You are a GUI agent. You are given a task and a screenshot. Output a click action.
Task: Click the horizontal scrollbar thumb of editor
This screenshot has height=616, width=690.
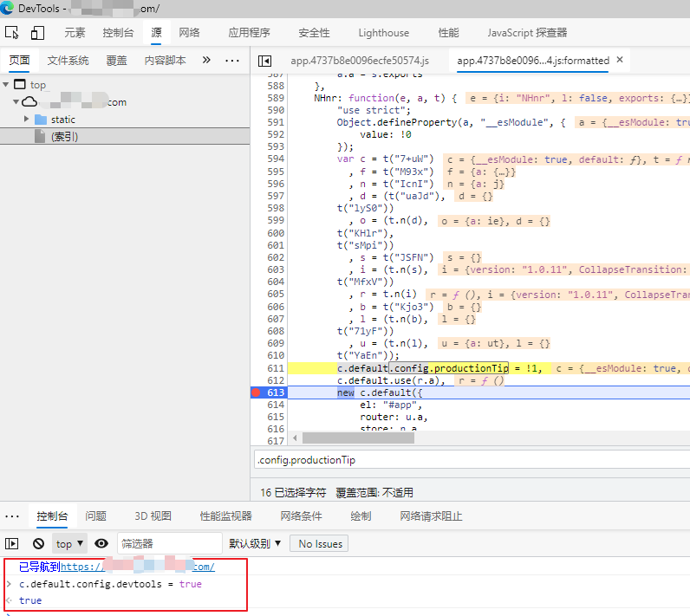click(x=358, y=438)
